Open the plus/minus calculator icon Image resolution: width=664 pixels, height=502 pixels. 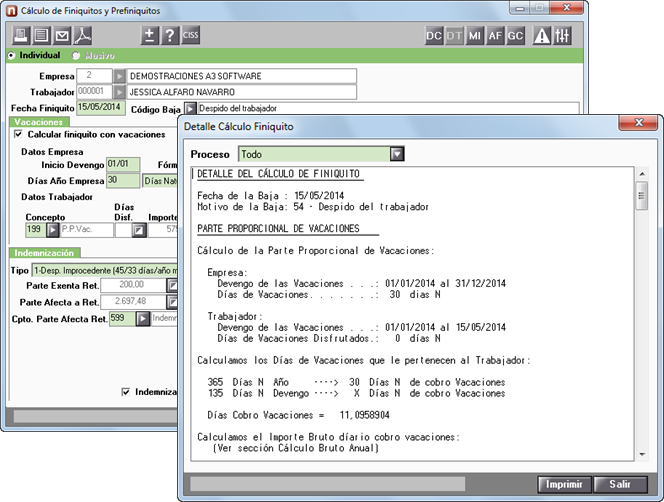click(x=149, y=35)
